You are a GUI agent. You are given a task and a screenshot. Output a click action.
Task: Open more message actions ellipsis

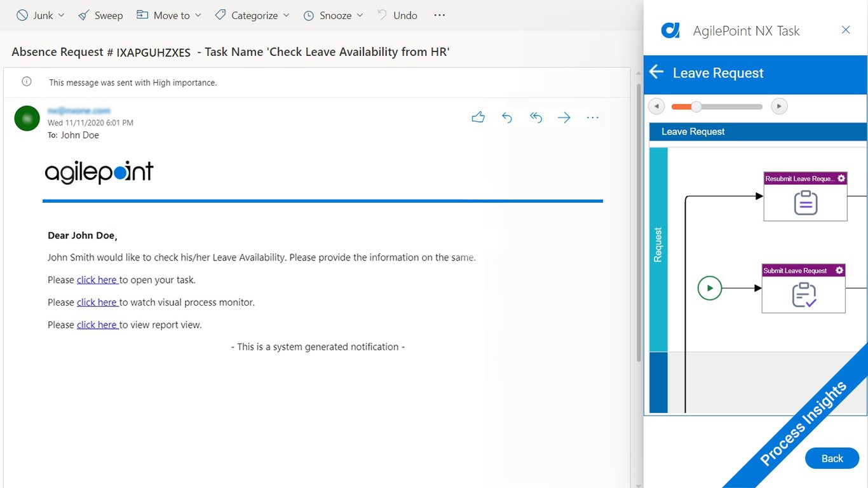(x=593, y=117)
